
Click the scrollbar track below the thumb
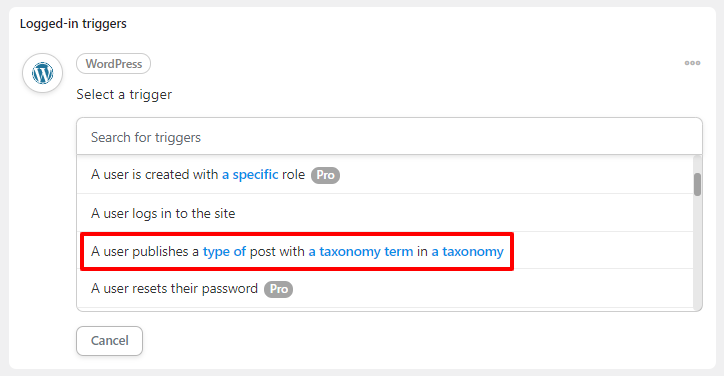pyautogui.click(x=697, y=252)
